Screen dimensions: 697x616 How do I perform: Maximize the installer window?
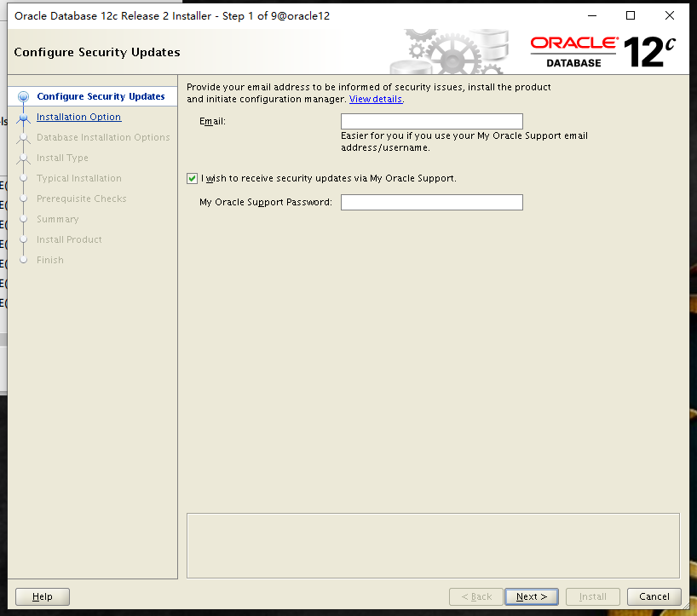coord(631,15)
